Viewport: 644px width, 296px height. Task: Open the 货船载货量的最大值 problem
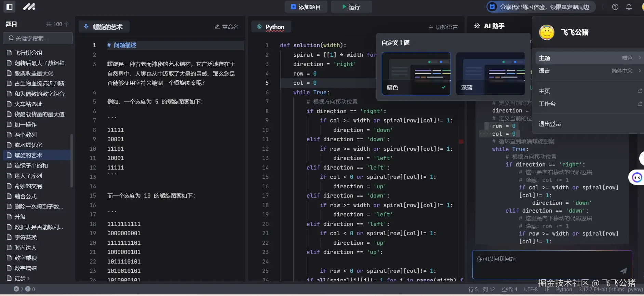pos(37,114)
